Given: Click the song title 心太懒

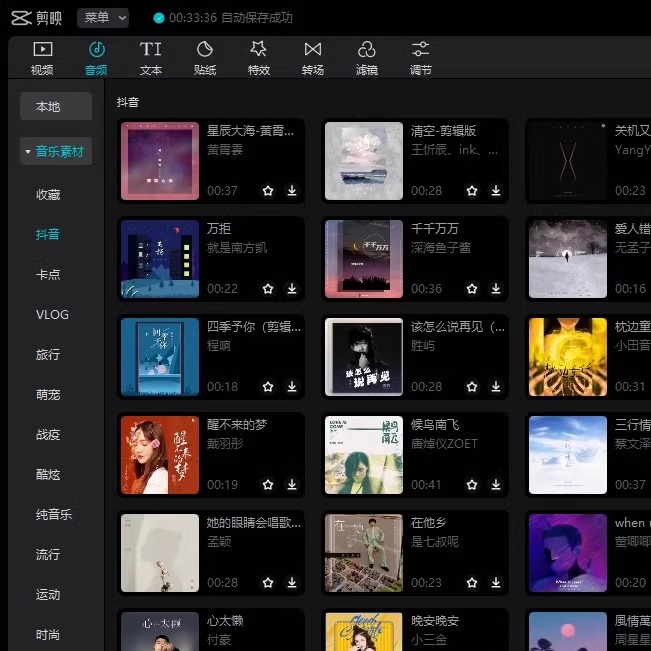Looking at the screenshot, I should tap(225, 621).
